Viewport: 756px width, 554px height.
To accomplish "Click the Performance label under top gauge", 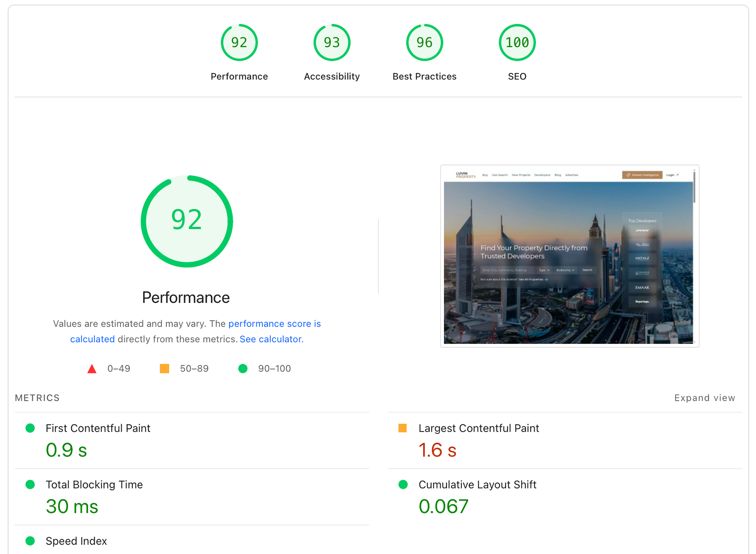I will click(239, 76).
